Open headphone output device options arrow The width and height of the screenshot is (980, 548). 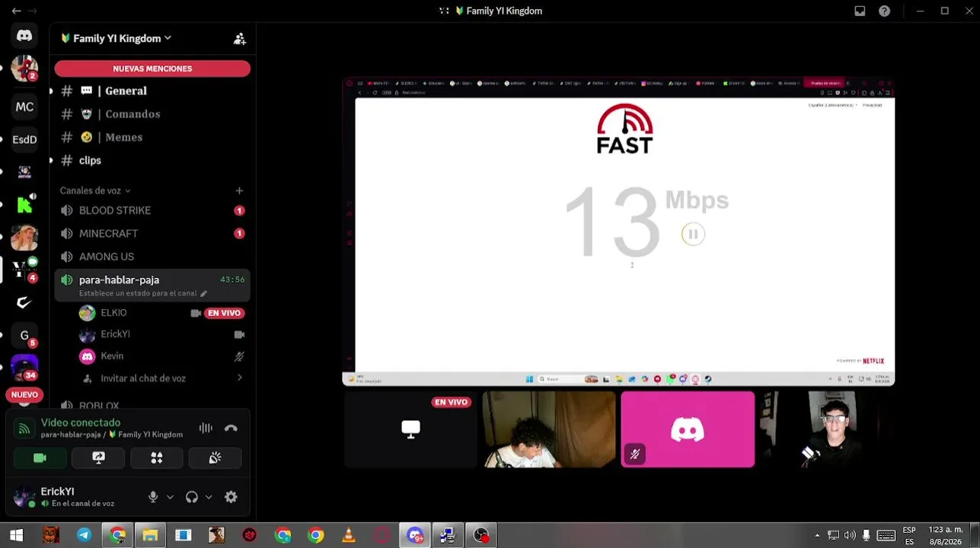(x=209, y=497)
